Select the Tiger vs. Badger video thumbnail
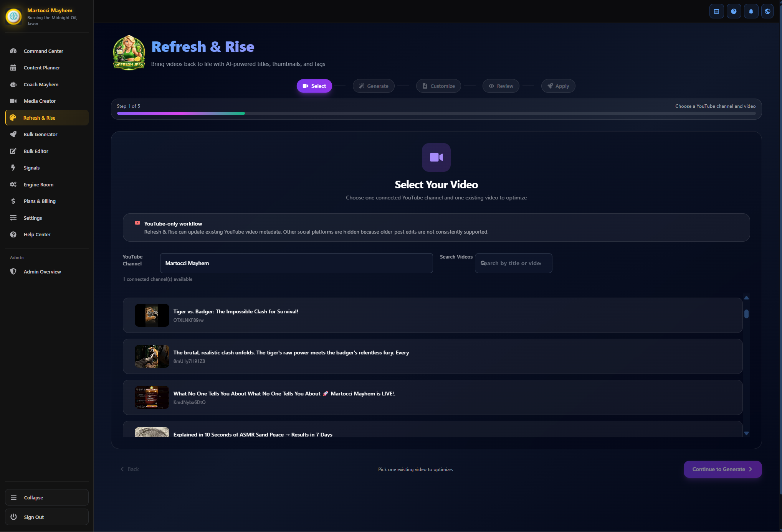This screenshot has height=532, width=782. (x=152, y=315)
